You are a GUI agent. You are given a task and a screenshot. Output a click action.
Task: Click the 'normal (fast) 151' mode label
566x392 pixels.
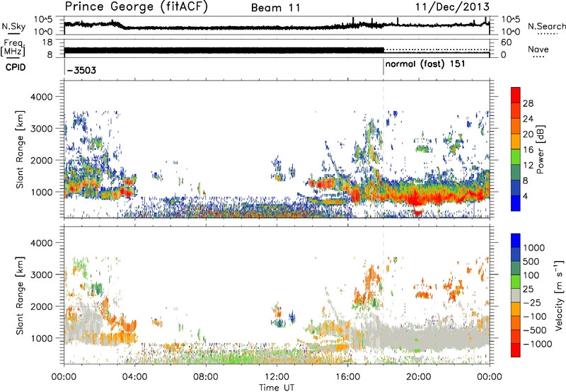425,64
